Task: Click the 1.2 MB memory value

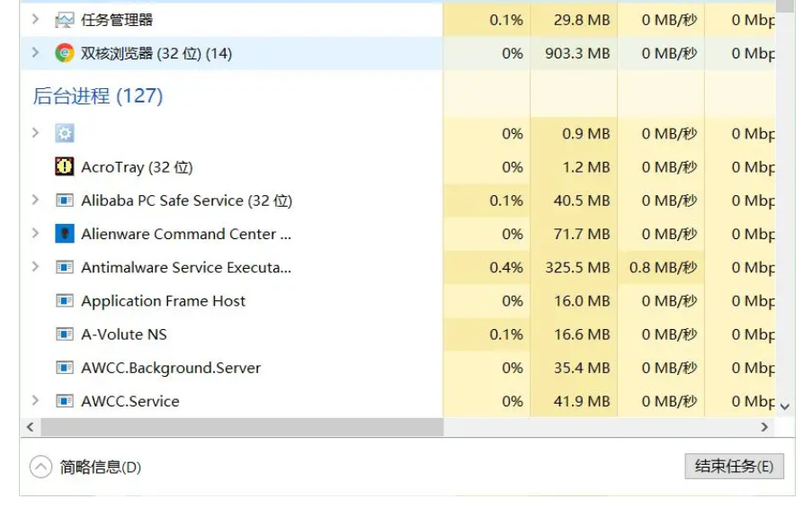Action: coord(586,167)
